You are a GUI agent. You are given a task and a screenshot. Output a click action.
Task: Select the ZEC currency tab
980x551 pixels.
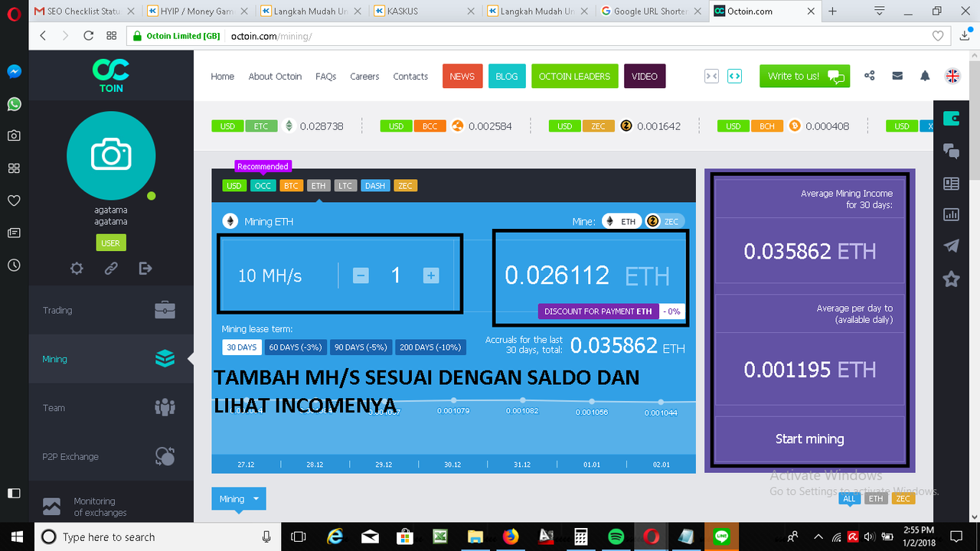pyautogui.click(x=405, y=186)
